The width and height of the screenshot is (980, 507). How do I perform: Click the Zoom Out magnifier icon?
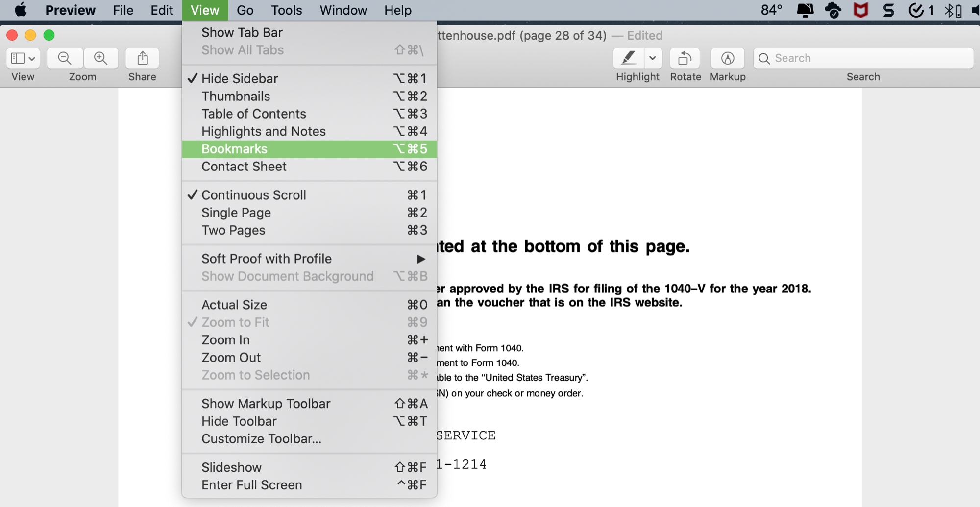tap(65, 58)
